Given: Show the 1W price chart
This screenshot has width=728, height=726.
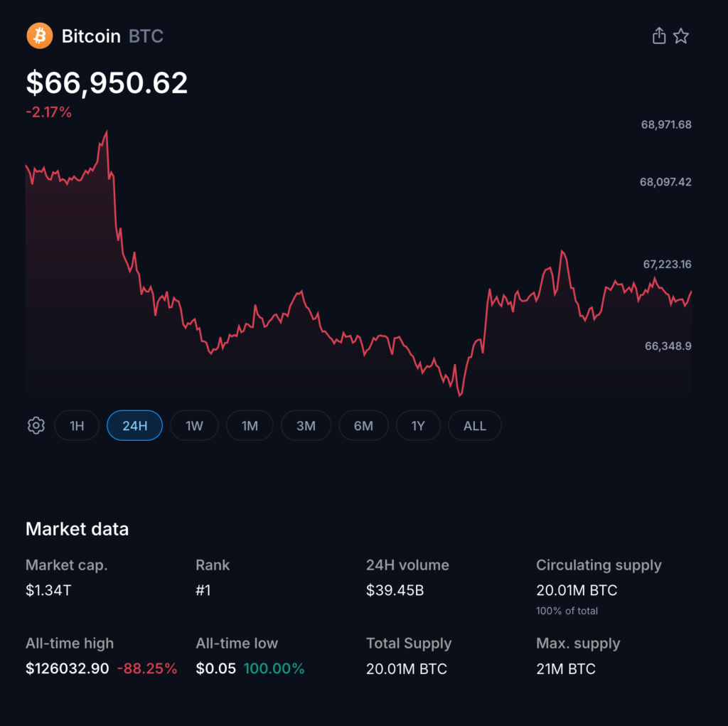Looking at the screenshot, I should [194, 426].
